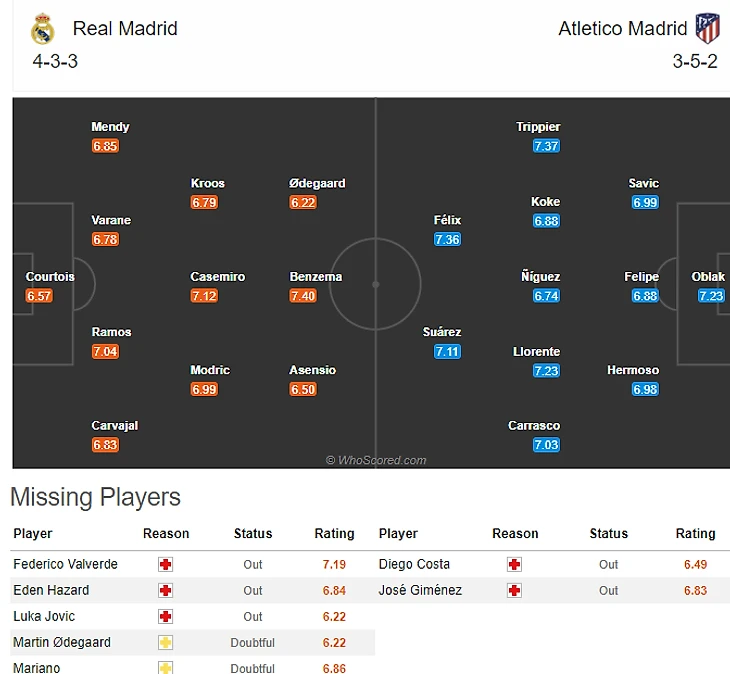This screenshot has height=674, width=730.
Task: Click Oblak's 7.23 rating badge
Action: (711, 296)
